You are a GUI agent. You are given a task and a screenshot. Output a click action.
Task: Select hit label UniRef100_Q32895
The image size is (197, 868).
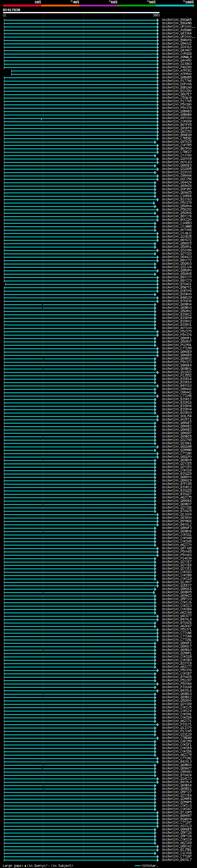click(177, 169)
